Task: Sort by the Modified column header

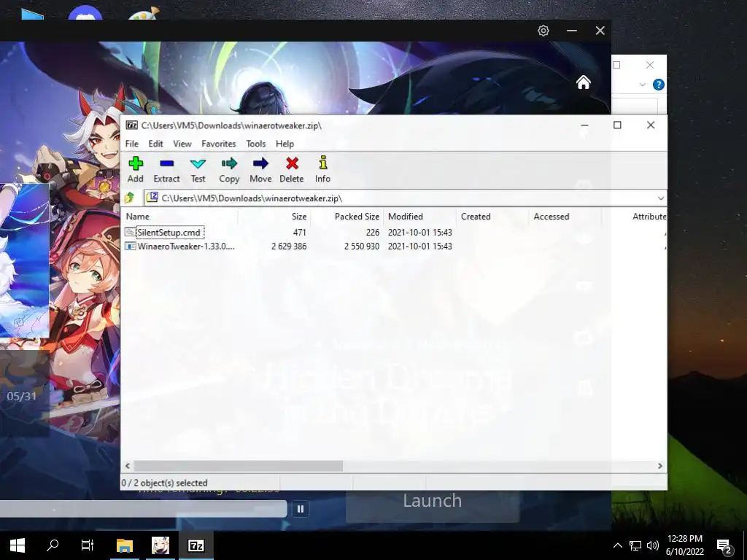Action: [419, 217]
